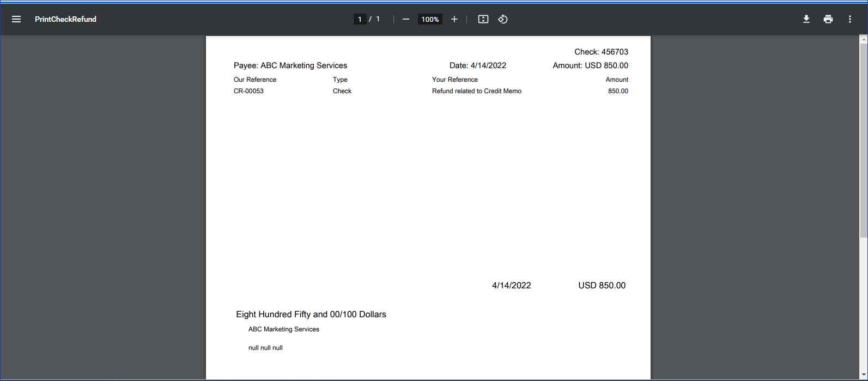
Task: Click the zoom in plus icon
Action: point(454,19)
